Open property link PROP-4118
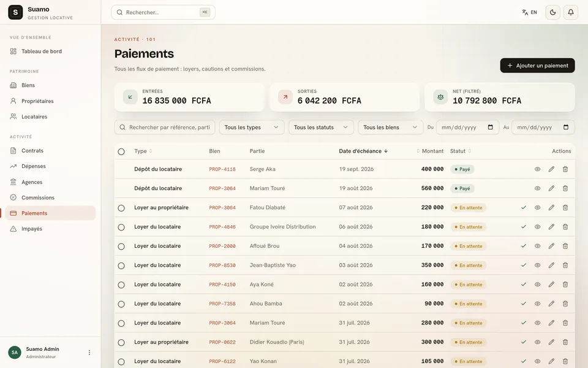The height and width of the screenshot is (368, 588). (x=222, y=169)
